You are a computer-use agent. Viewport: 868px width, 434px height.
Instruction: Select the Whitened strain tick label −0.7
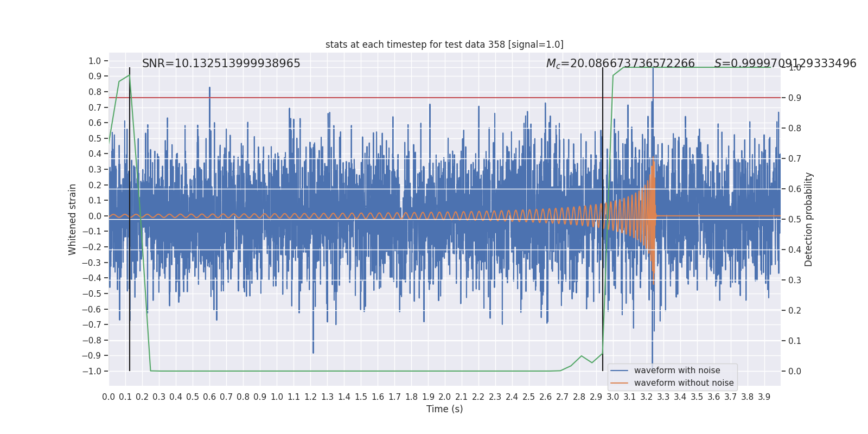coord(92,324)
